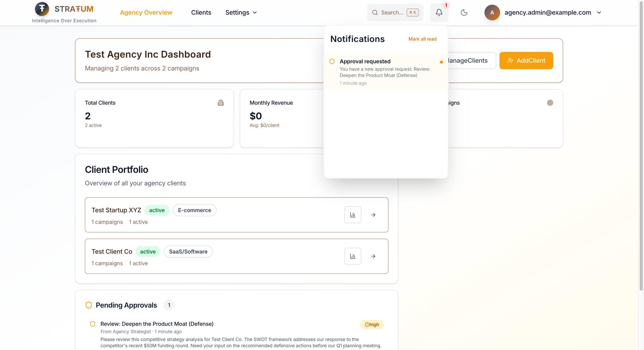This screenshot has height=350, width=644.
Task: Click the unread orange dot indicator
Action: coord(441,62)
